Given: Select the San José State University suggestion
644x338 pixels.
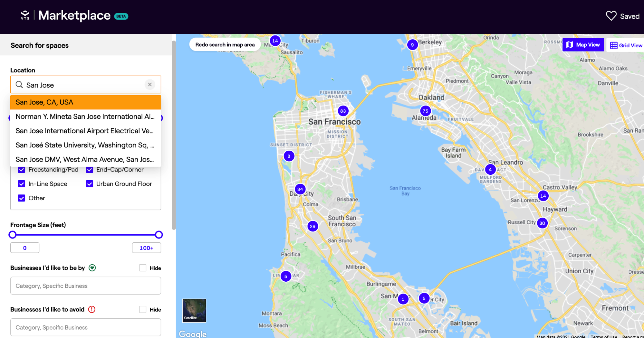Looking at the screenshot, I should pos(86,145).
